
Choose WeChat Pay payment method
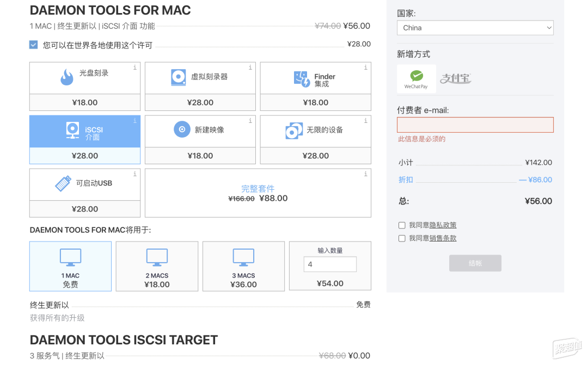pyautogui.click(x=416, y=79)
